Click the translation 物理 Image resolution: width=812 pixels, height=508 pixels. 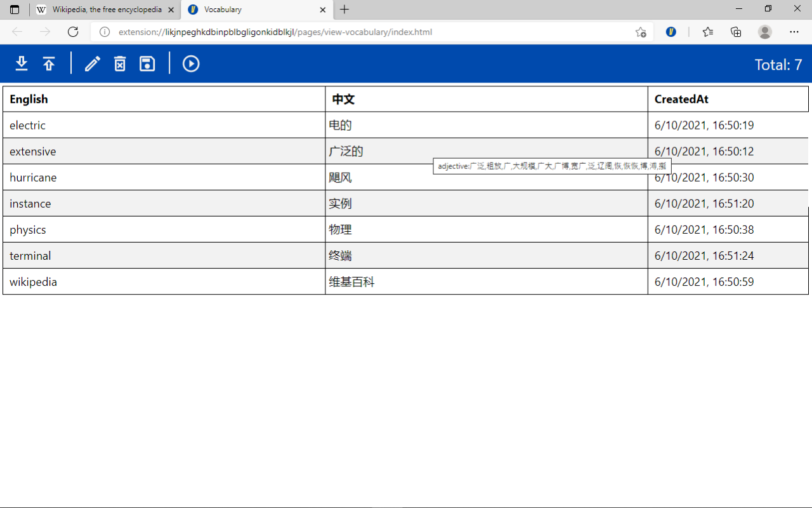[340, 229]
